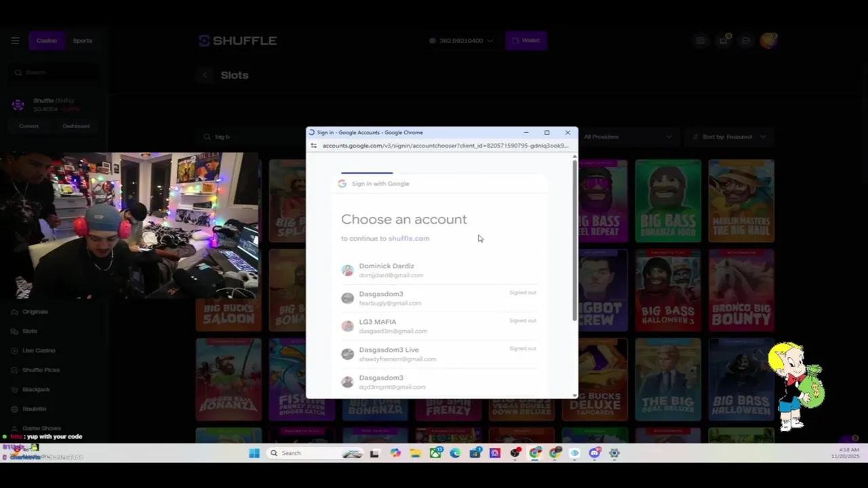Viewport: 868px width, 488px height.
Task: Open Shuffle hamburger menu
Action: pyautogui.click(x=15, y=41)
